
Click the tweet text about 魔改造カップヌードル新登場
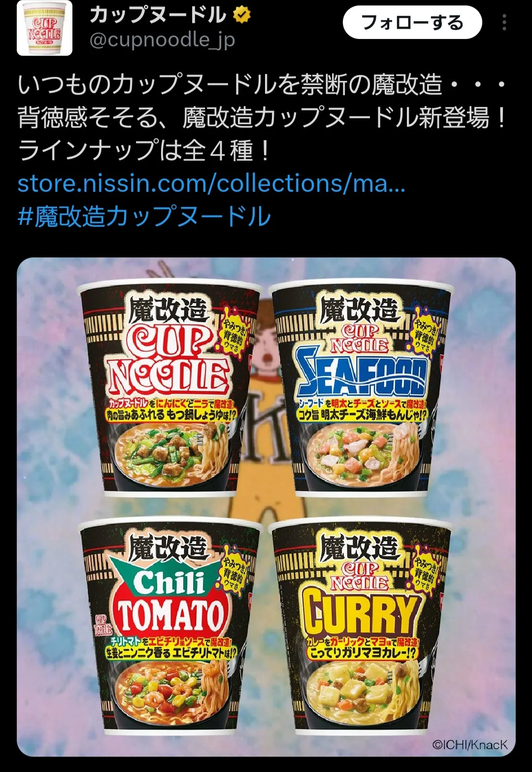click(261, 117)
